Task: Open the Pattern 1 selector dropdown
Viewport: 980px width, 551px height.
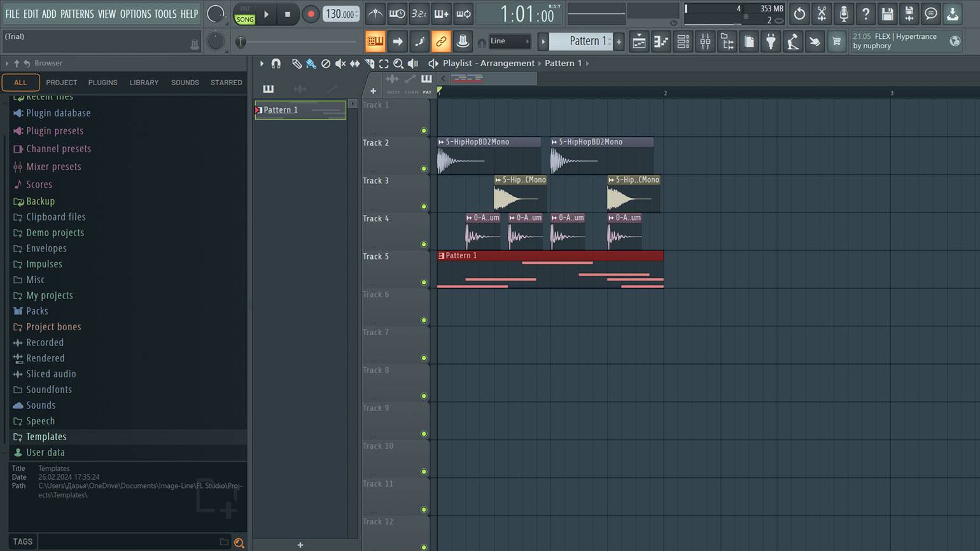Action: (x=582, y=41)
